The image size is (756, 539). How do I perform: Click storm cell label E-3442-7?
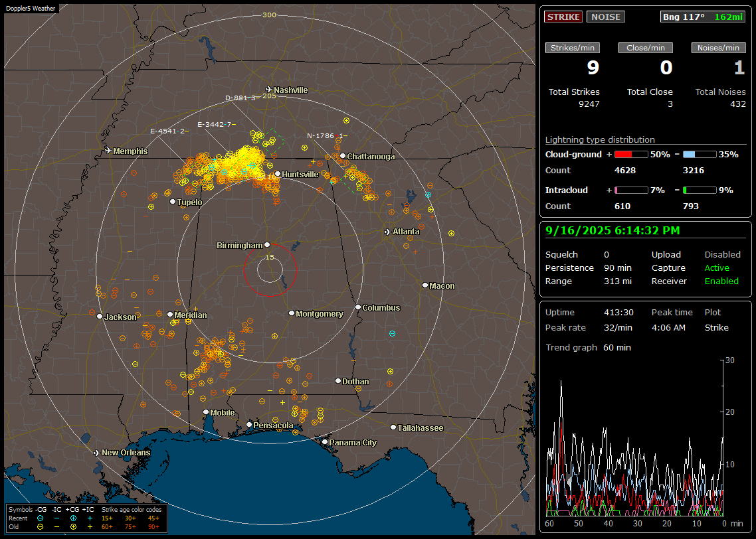[x=217, y=124]
